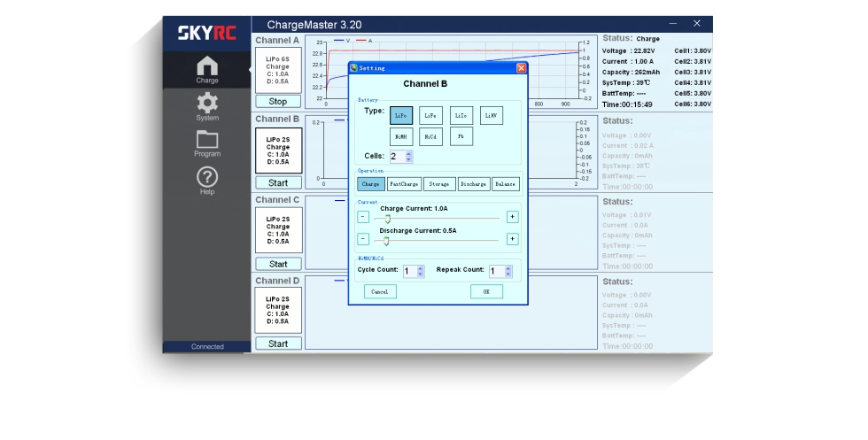Decrease charge current with minus button
The width and height of the screenshot is (868, 440).
362,217
